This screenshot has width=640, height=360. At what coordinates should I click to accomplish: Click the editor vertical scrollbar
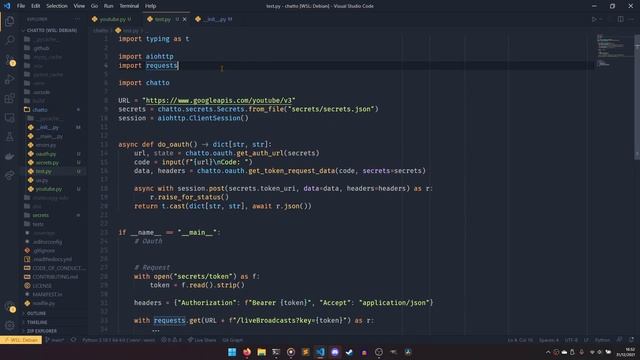(x=637, y=98)
